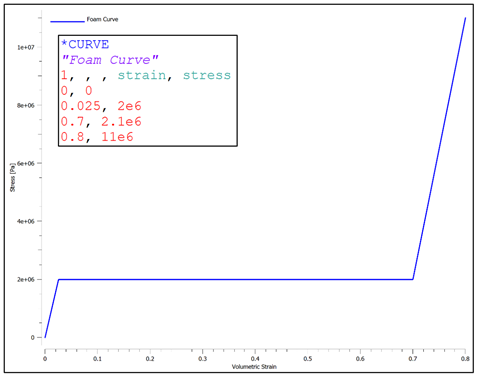Select the "Foam Curve" title text

tap(110, 60)
